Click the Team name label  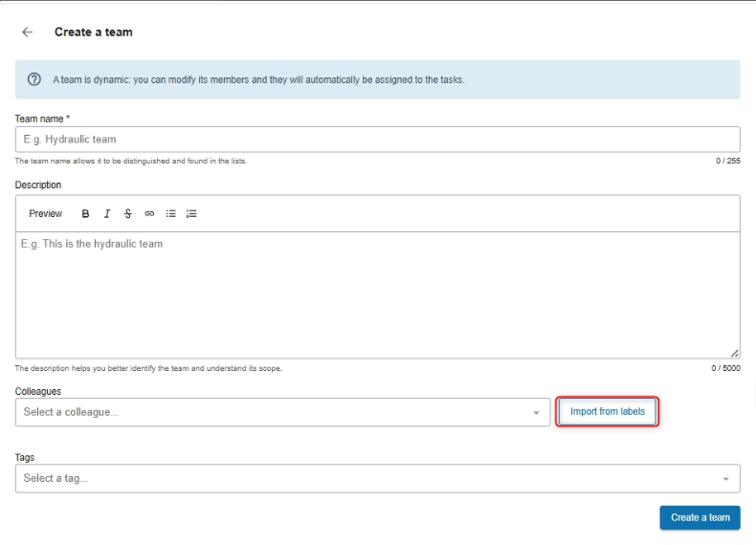pos(42,119)
